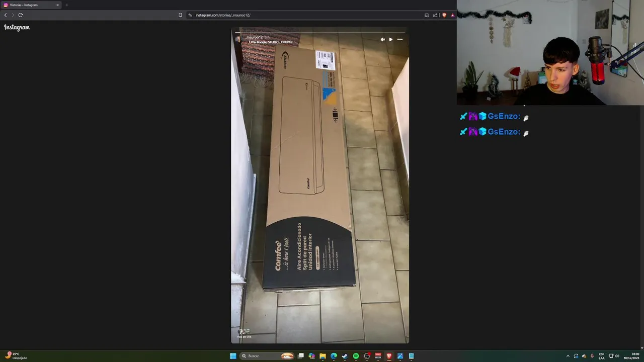Open the story three-dots options menu
644x362 pixels.
point(400,39)
